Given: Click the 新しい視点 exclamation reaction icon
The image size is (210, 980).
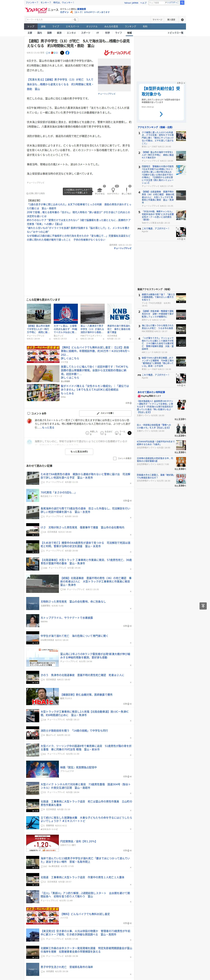Looking at the screenshot, I should coord(127,189).
